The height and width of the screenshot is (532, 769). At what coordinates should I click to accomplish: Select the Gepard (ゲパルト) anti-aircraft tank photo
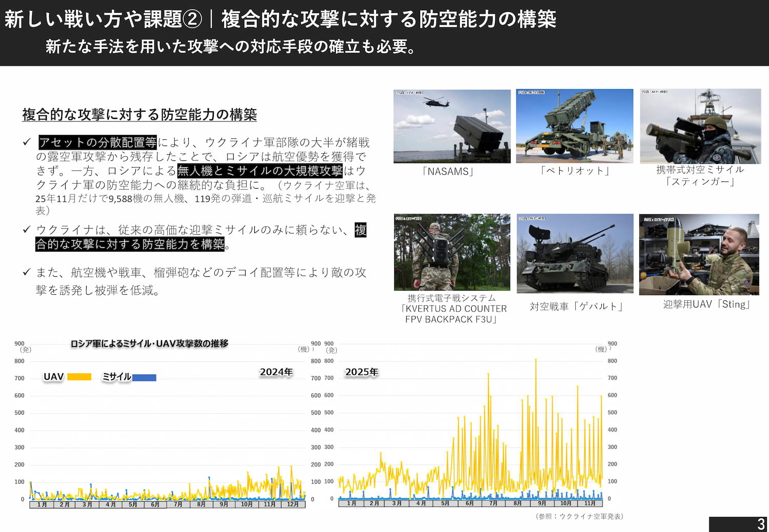tap(575, 253)
